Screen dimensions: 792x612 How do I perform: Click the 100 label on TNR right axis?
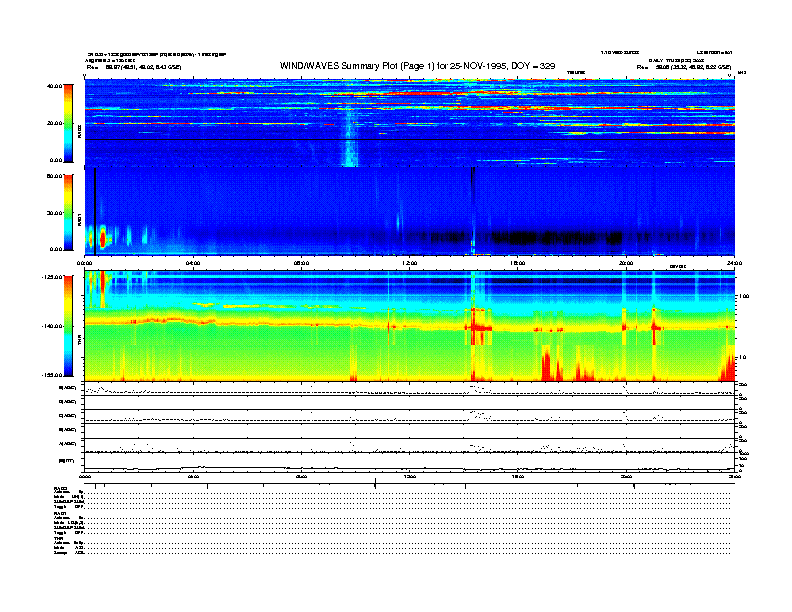(744, 296)
